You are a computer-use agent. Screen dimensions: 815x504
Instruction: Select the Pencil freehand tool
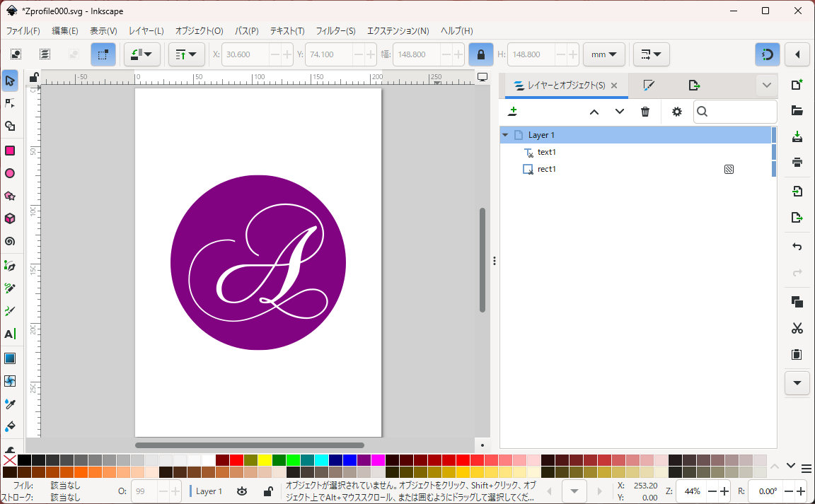(x=10, y=288)
